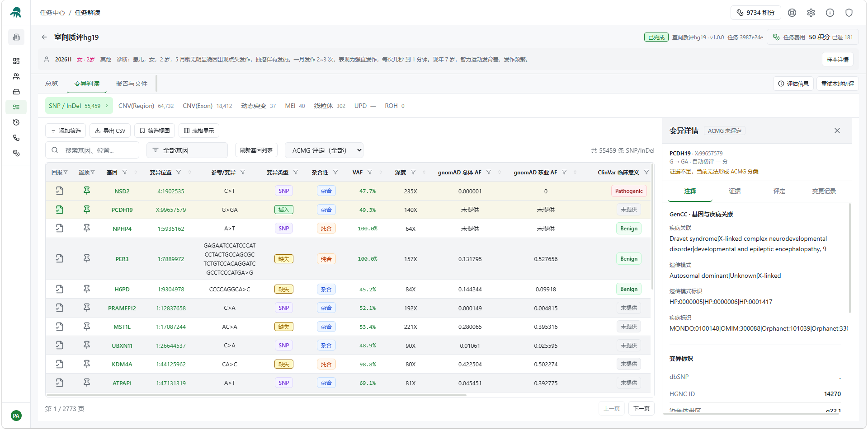Select the CNV(Region) variant category
This screenshot has width=868, height=430.
(x=146, y=106)
